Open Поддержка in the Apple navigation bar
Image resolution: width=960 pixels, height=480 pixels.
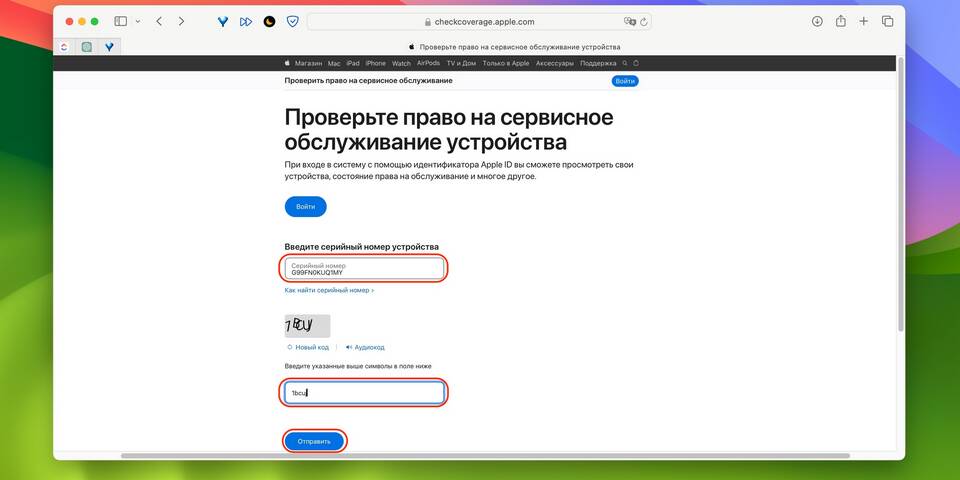pyautogui.click(x=598, y=63)
